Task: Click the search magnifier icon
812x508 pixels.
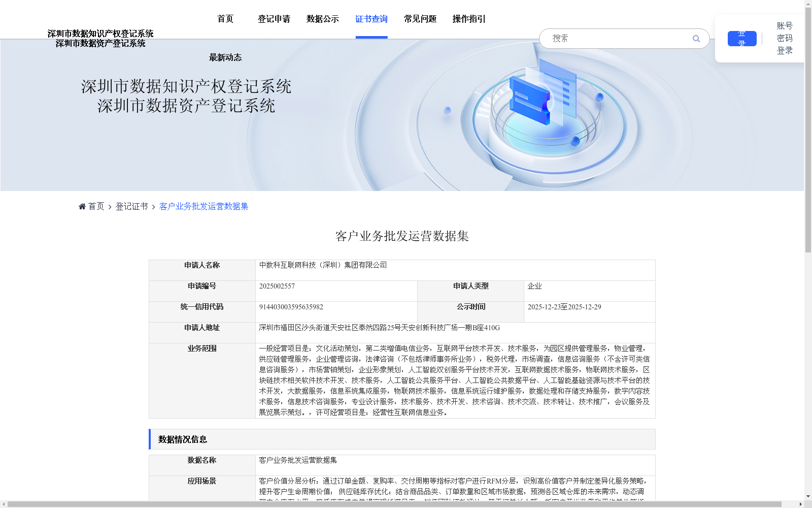Action: click(x=696, y=39)
